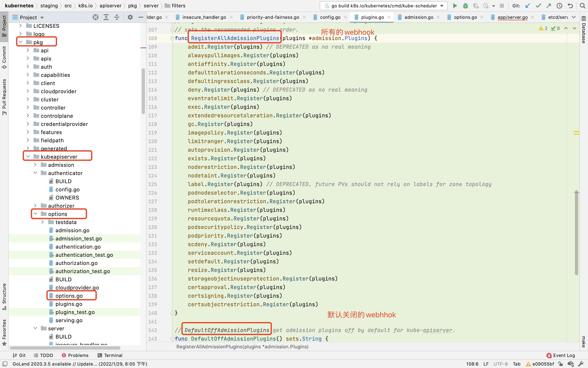Open the Problems tool window
The height and width of the screenshot is (368, 588).
(x=75, y=355)
